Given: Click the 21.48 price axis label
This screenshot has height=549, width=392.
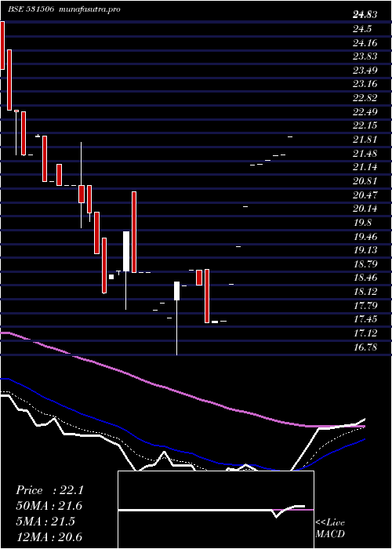Looking at the screenshot, I should tap(365, 153).
